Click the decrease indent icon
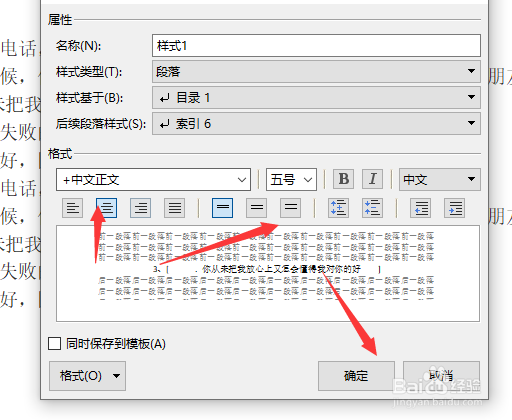Image resolution: width=512 pixels, height=420 pixels. tap(420, 208)
